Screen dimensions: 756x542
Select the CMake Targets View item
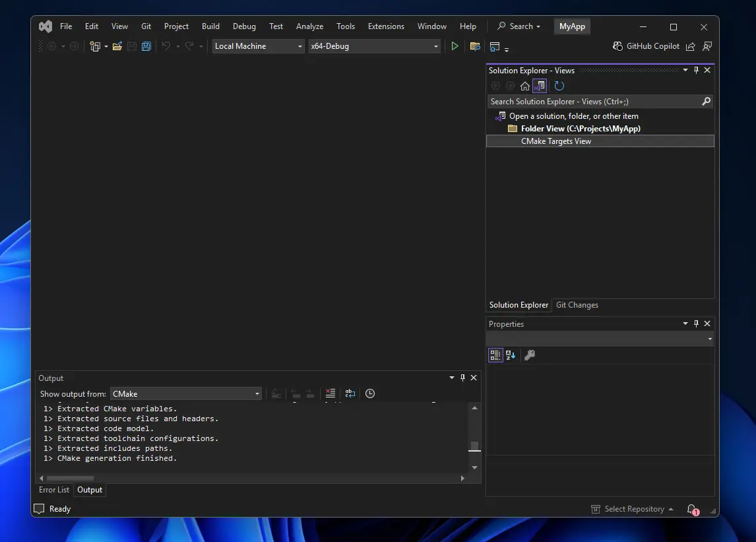556,141
